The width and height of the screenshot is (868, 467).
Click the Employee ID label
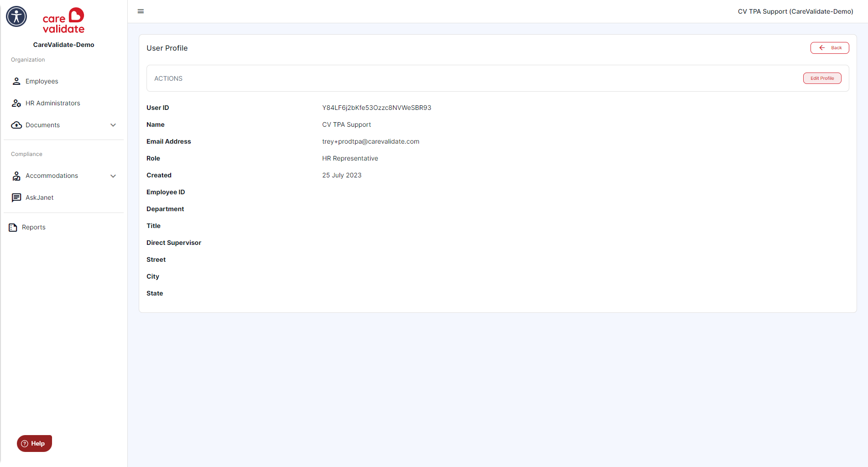166,192
